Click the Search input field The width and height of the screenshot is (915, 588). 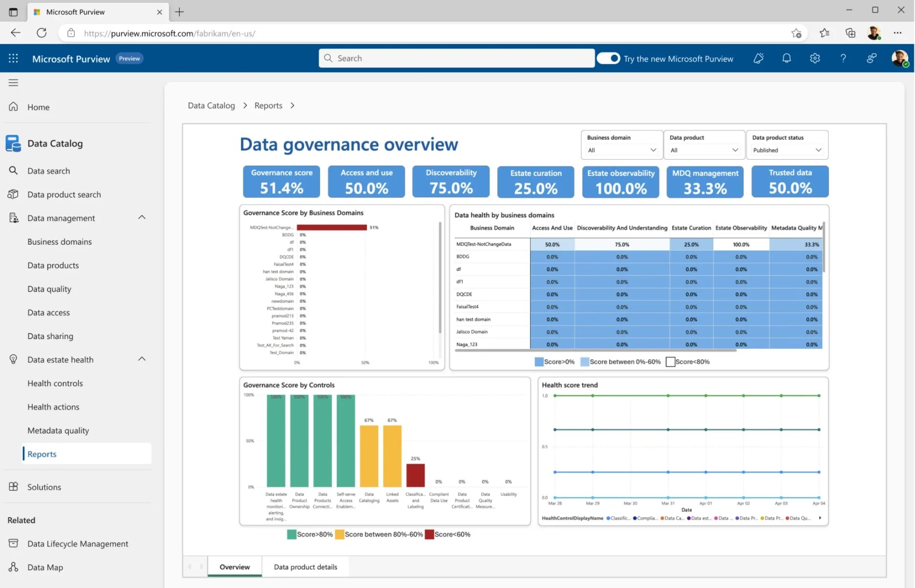coord(456,58)
